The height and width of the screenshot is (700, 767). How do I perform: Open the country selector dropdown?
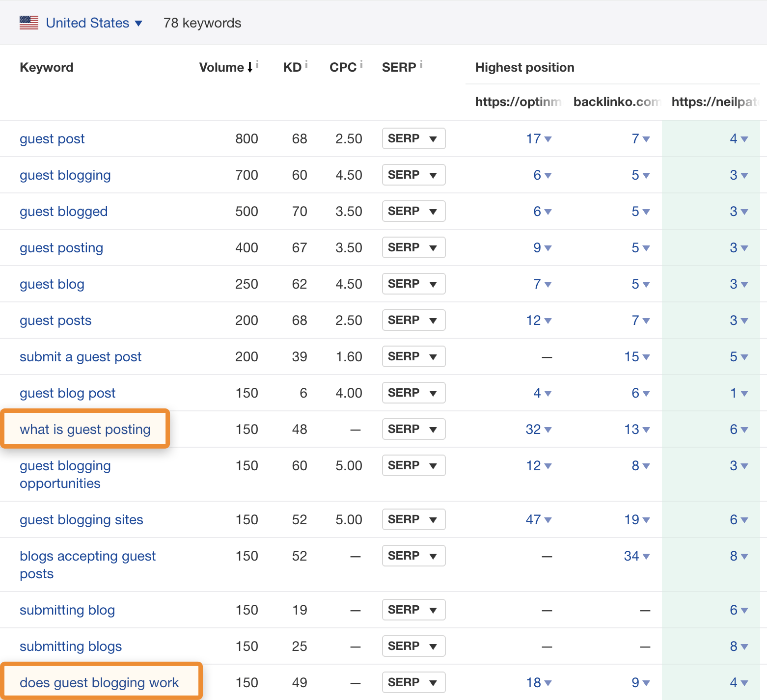[138, 23]
